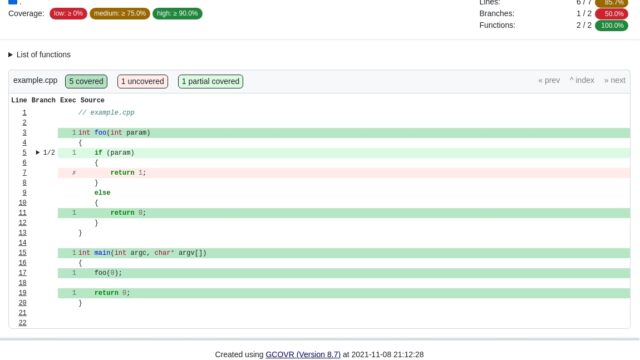Jump to line number 12 anchor
The image size is (640, 360).
click(x=22, y=222)
